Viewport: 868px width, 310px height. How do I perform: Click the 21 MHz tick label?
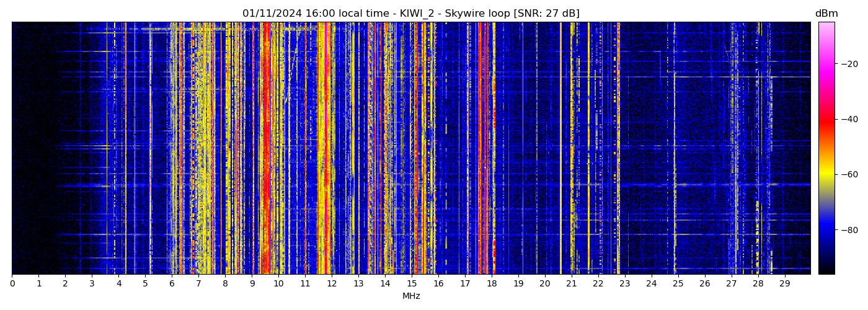pos(571,283)
